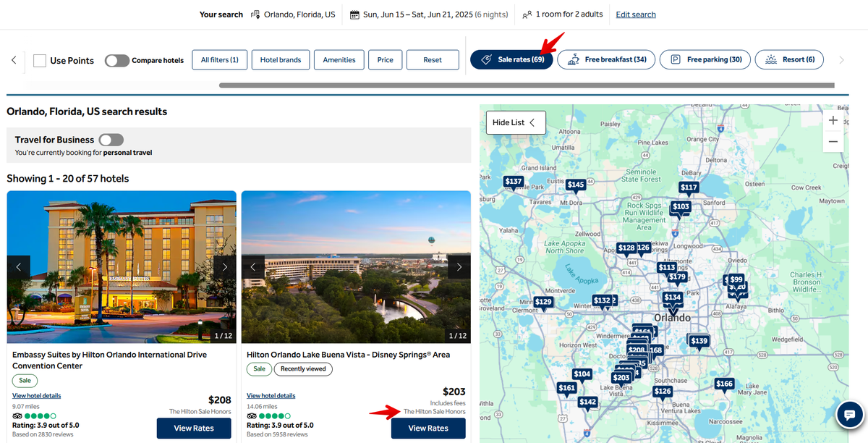The width and height of the screenshot is (868, 443).
Task: Show next photo of Embassy Suites
Action: (225, 267)
